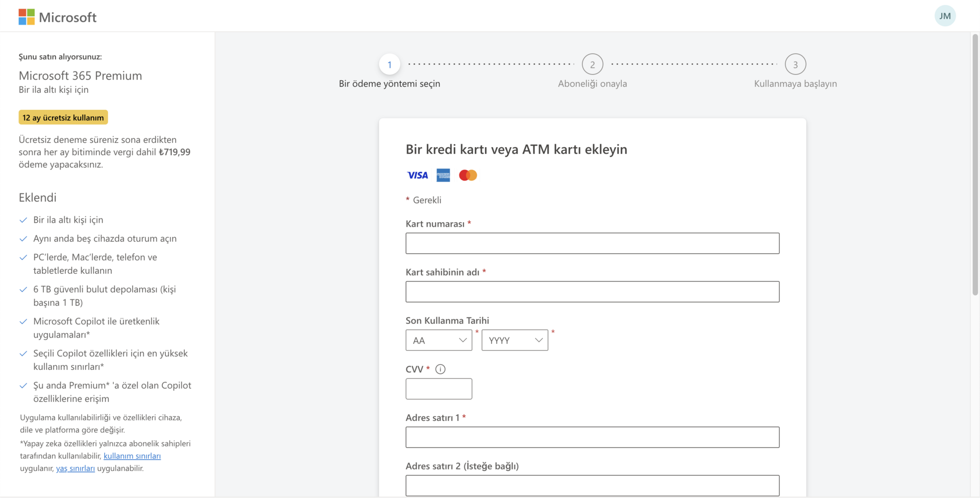Focus the Kart numarası field

(x=592, y=243)
